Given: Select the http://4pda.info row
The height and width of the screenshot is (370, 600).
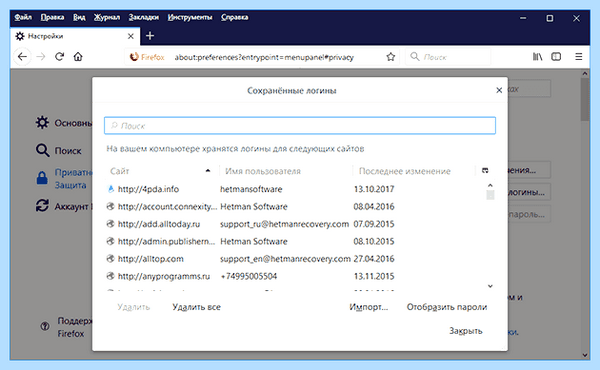Looking at the screenshot, I should click(x=296, y=189).
